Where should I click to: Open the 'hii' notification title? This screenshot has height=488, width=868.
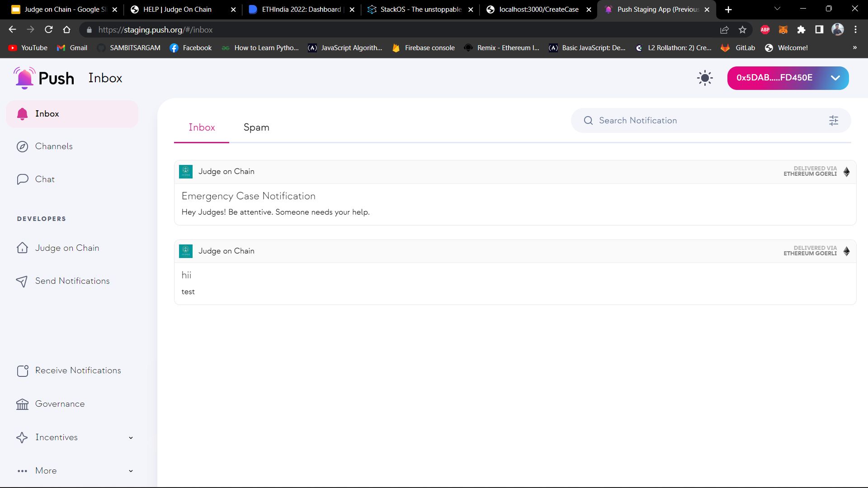click(x=186, y=275)
